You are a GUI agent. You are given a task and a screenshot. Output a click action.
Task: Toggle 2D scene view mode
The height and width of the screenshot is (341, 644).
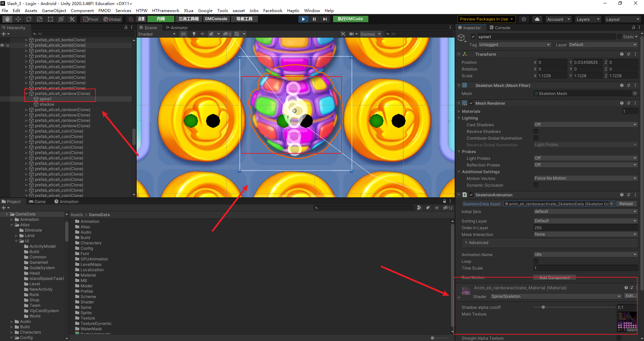[183, 34]
